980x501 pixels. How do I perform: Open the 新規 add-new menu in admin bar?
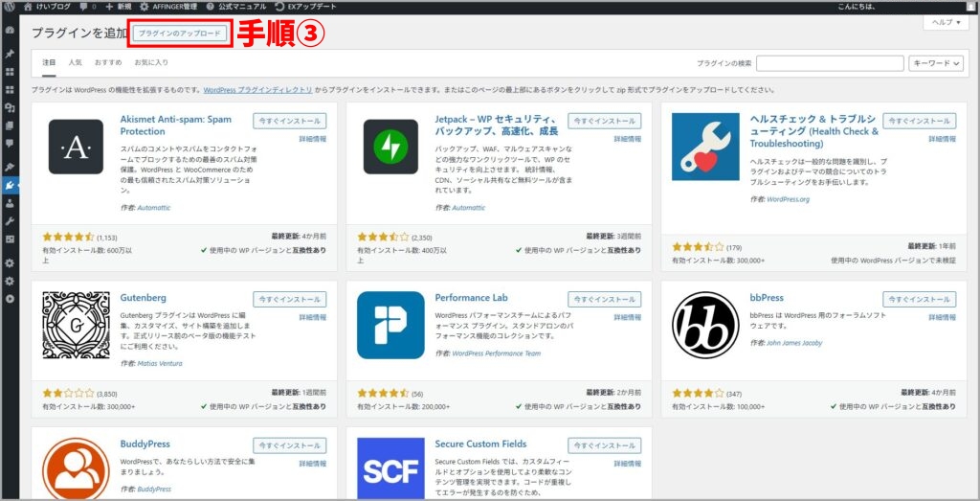click(117, 7)
